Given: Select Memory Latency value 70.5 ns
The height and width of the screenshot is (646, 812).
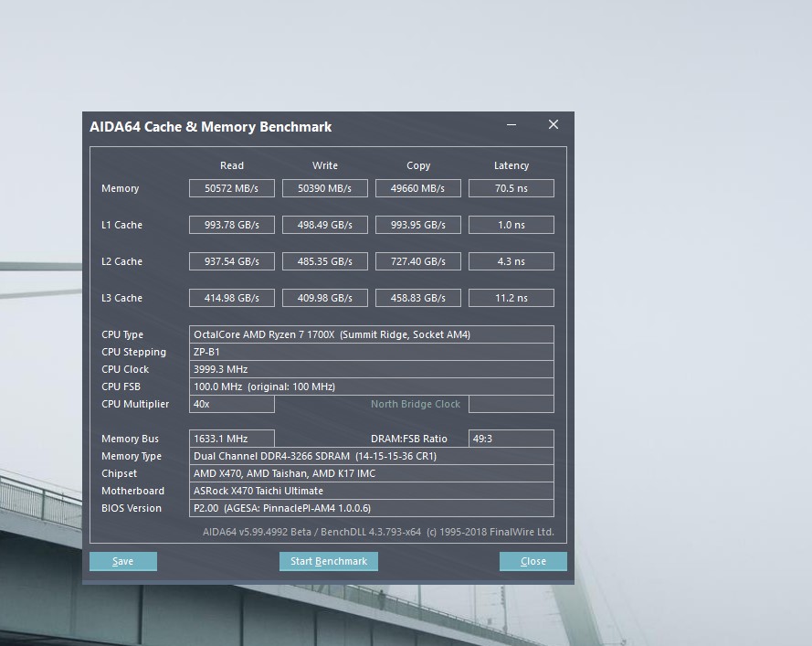Looking at the screenshot, I should pyautogui.click(x=511, y=188).
